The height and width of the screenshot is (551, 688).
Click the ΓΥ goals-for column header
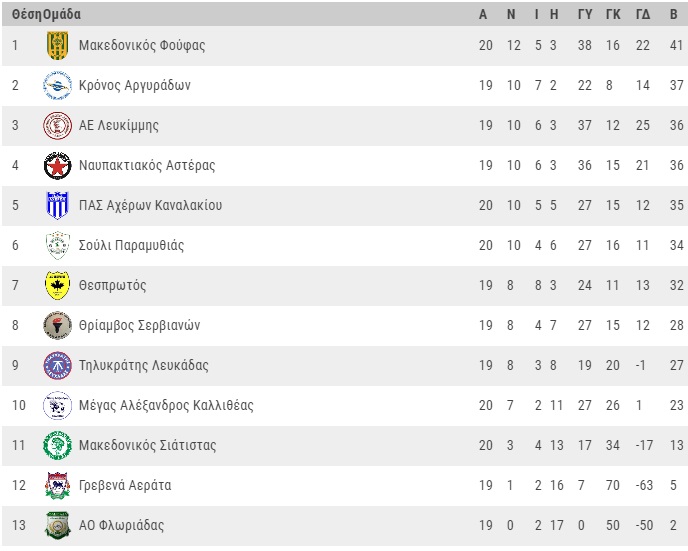click(585, 14)
